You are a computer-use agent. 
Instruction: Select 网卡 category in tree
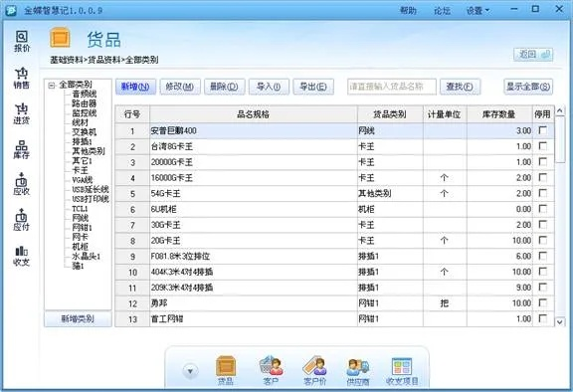coord(80,237)
